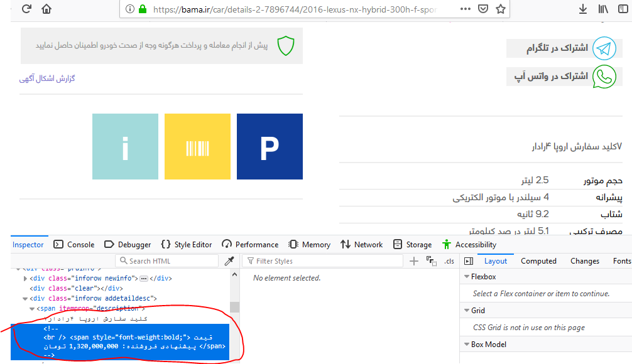Image resolution: width=632 pixels, height=364 pixels.
Task: Switch to the Console tab
Action: pyautogui.click(x=74, y=244)
